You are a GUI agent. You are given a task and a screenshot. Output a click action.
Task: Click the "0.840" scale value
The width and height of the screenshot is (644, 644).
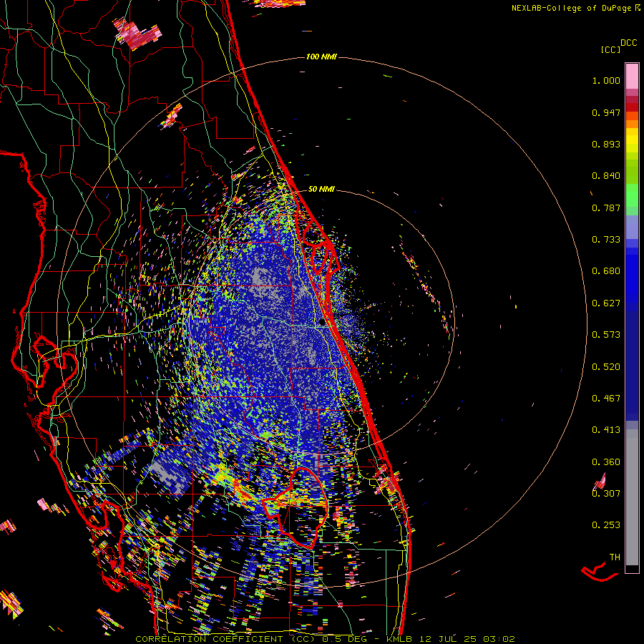tap(606, 176)
